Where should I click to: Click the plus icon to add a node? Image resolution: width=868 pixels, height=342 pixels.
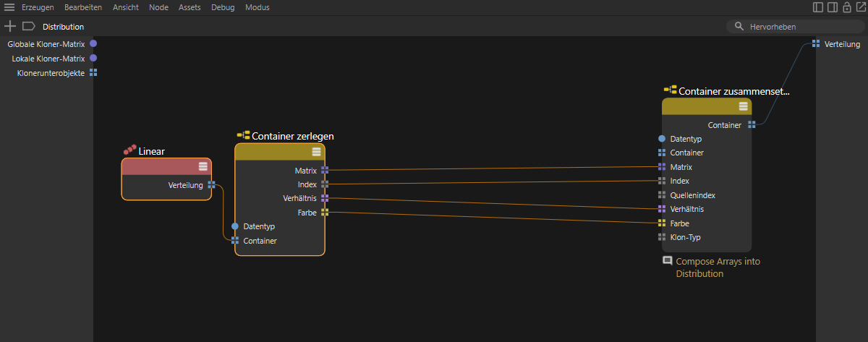point(9,26)
